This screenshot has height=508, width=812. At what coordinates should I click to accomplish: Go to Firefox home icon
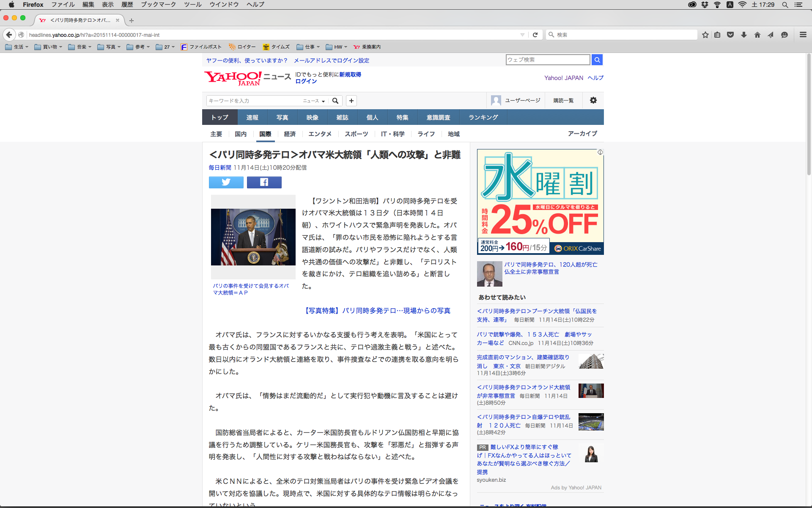pyautogui.click(x=757, y=35)
